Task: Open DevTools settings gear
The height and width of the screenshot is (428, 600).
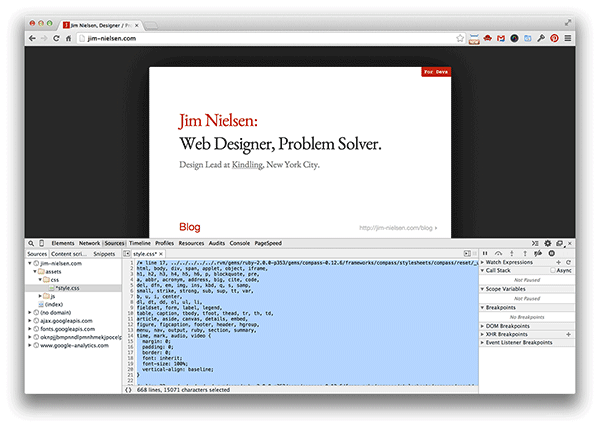Action: coord(548,243)
